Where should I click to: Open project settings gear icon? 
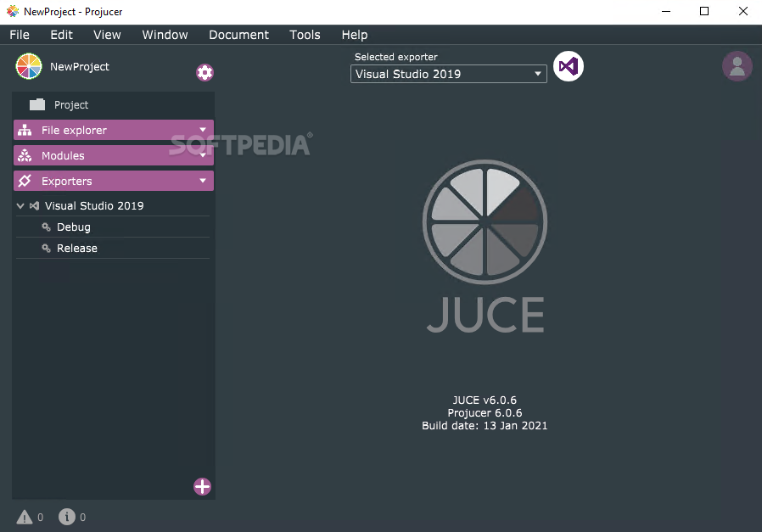pos(205,72)
